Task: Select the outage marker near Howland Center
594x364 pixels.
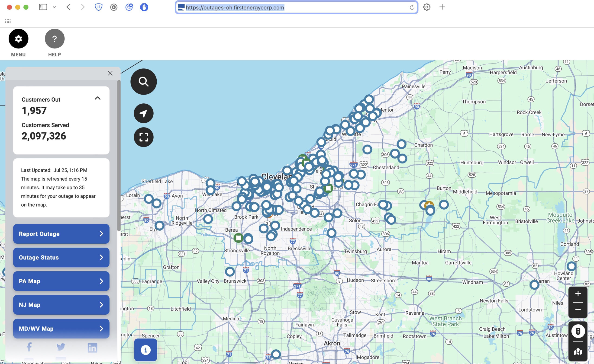Action: point(571,266)
